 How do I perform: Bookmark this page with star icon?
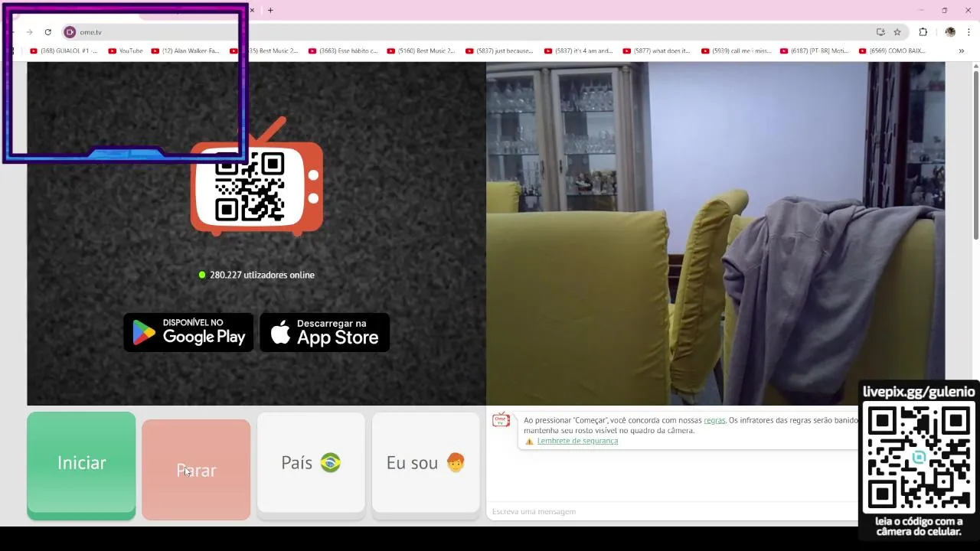[x=897, y=32]
